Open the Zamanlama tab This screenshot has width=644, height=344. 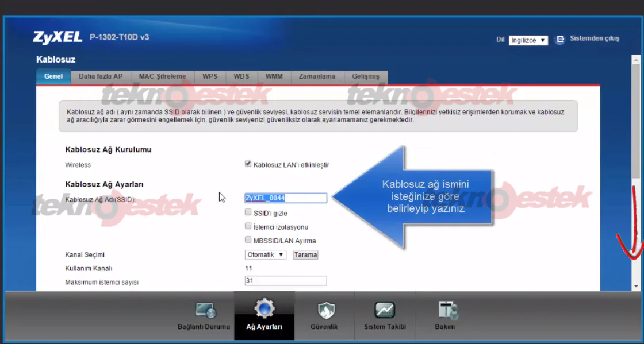click(317, 76)
